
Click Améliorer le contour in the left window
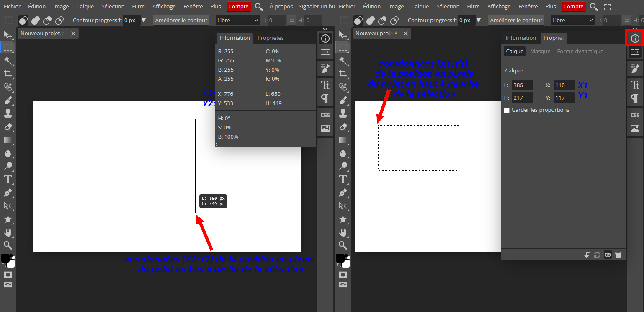(181, 20)
